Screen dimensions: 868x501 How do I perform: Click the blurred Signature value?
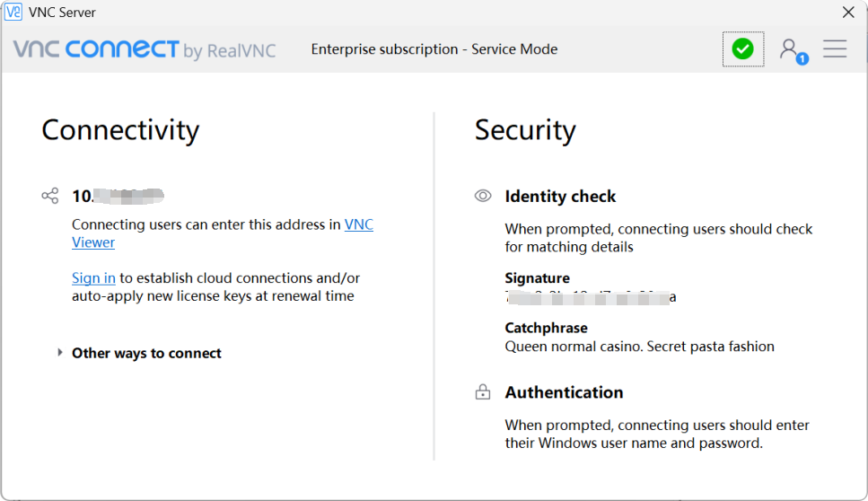tap(590, 296)
